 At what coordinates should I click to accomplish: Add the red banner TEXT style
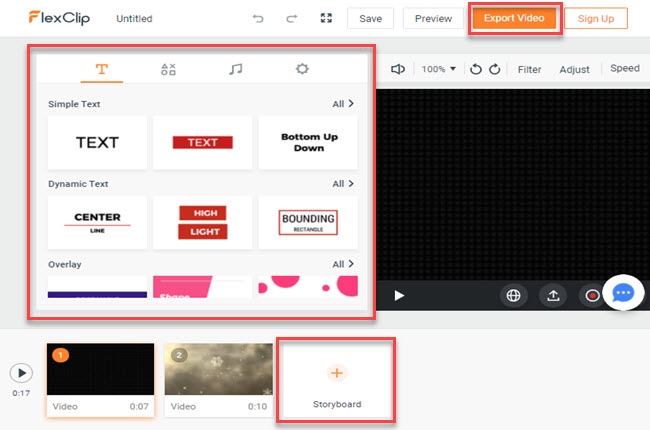tap(203, 142)
